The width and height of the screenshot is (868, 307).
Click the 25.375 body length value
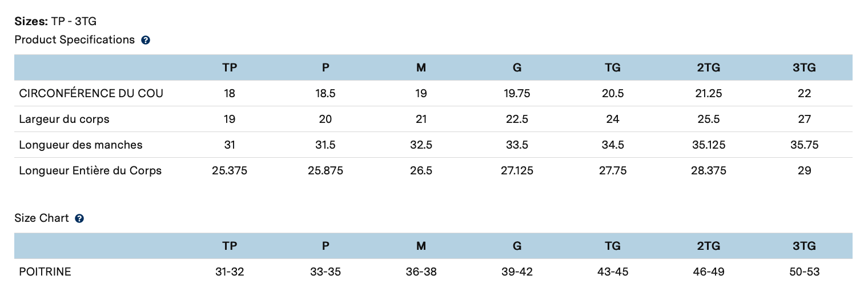230,170
